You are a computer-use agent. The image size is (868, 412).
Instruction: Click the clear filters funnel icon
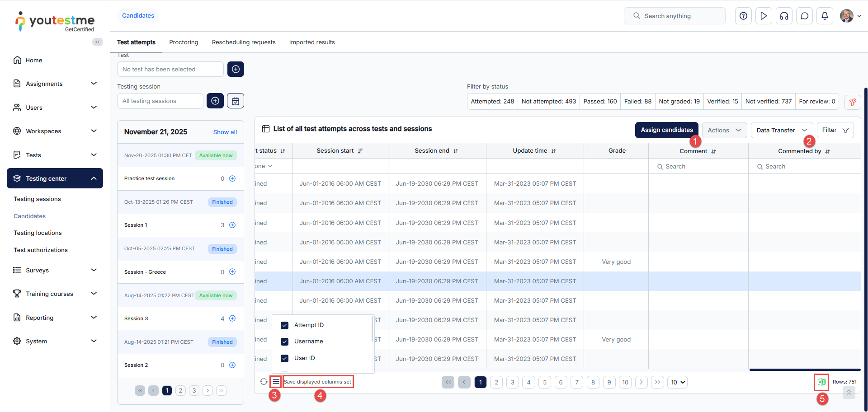(x=853, y=102)
